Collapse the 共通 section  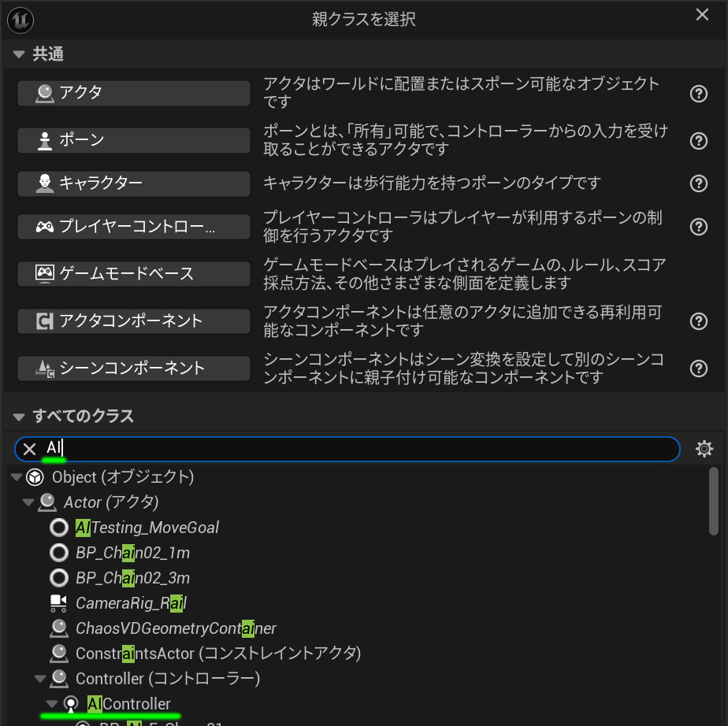pyautogui.click(x=20, y=54)
